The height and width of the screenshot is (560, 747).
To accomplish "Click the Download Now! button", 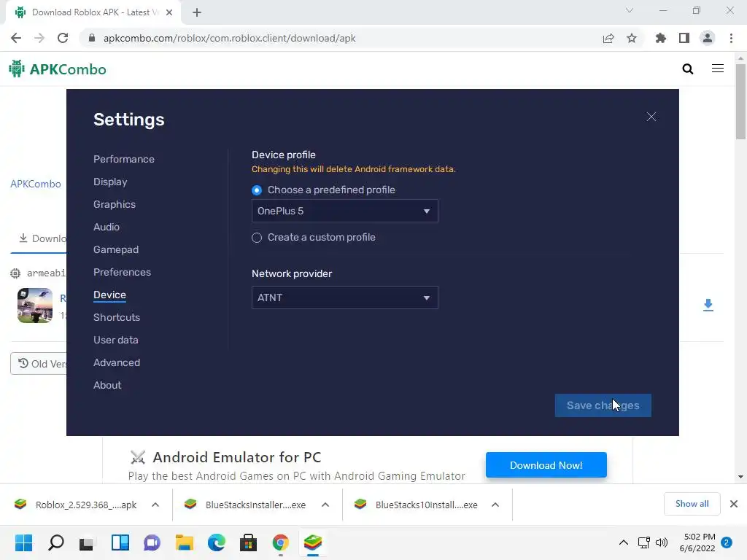I will 546,465.
